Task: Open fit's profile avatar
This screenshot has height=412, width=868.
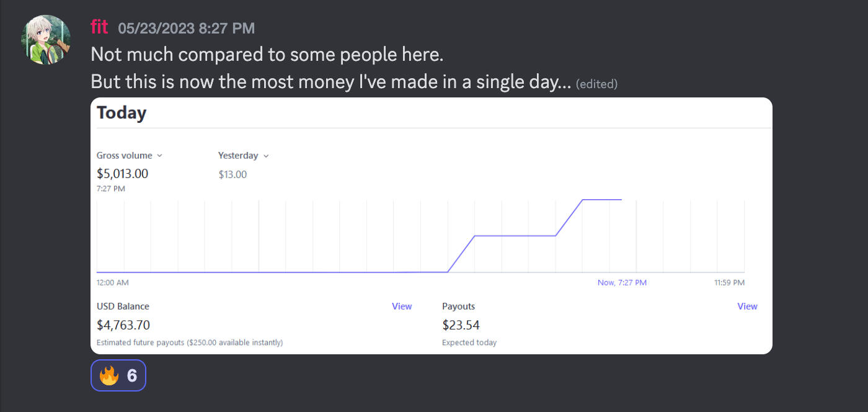Action: point(46,40)
